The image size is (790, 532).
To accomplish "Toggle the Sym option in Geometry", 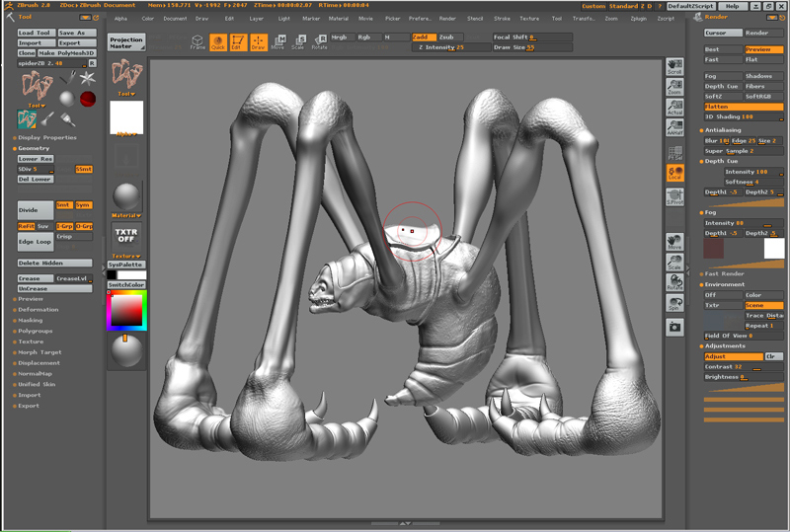I will [x=84, y=205].
